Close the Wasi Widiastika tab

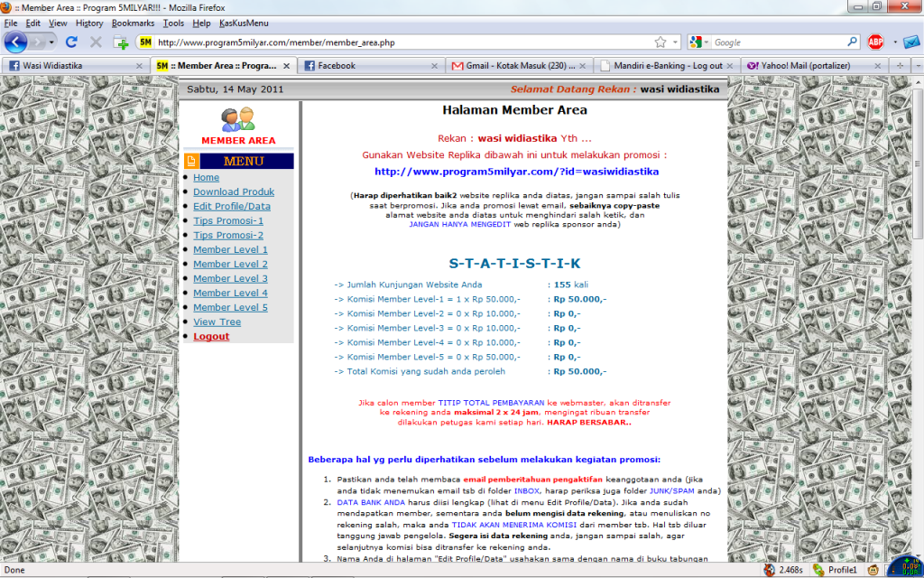click(x=139, y=66)
